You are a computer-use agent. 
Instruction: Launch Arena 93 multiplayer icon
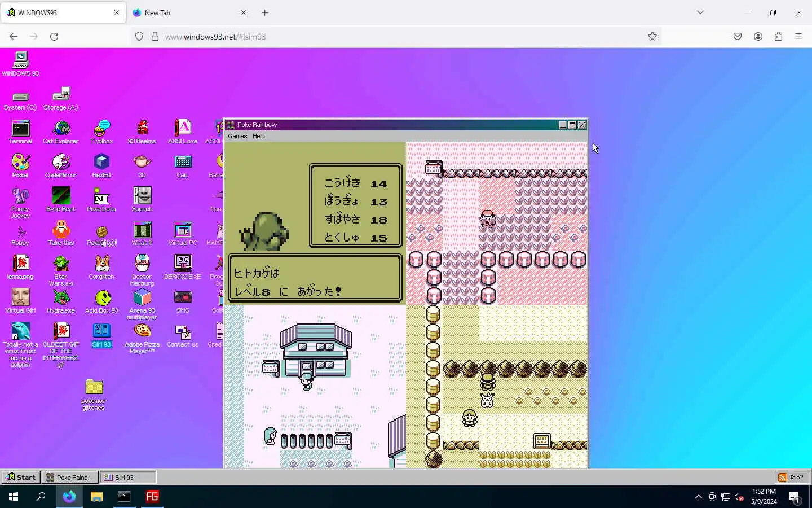pyautogui.click(x=142, y=305)
